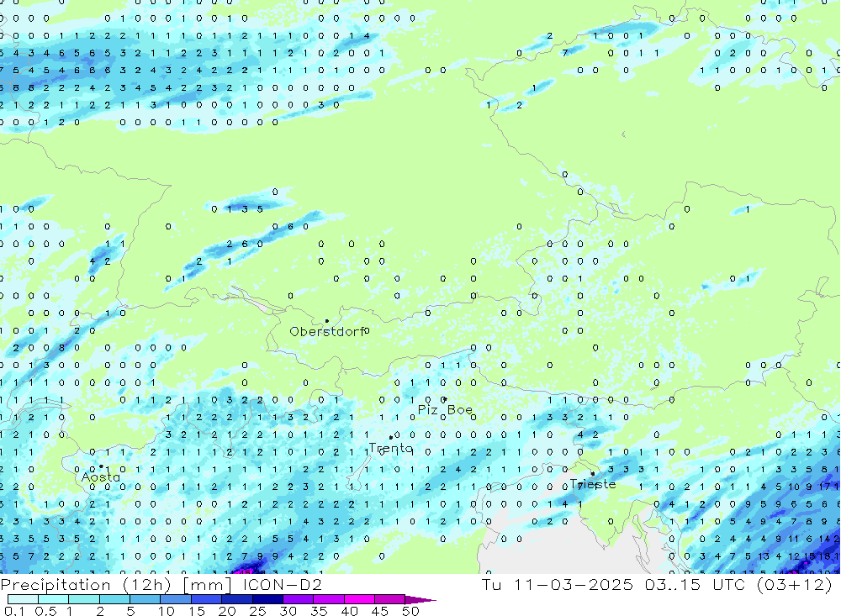Click the black dot marking Aosta

(x=101, y=466)
